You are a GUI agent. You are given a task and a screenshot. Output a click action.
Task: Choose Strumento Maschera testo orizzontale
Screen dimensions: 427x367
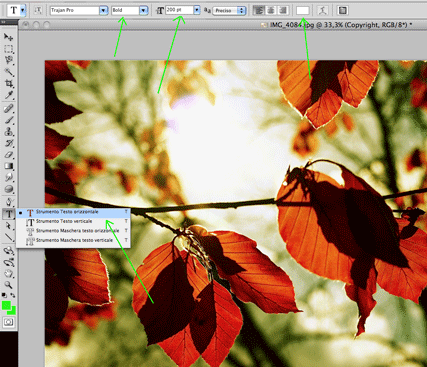point(73,231)
